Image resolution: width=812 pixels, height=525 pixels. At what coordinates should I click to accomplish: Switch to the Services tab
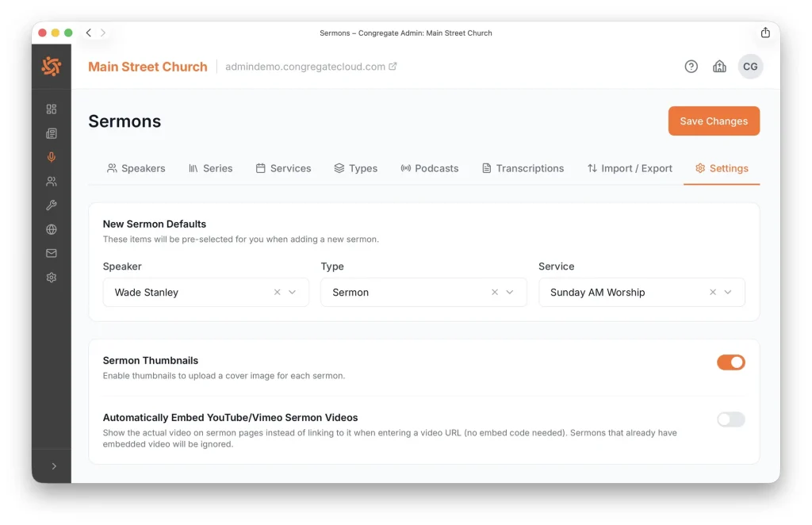pyautogui.click(x=283, y=168)
